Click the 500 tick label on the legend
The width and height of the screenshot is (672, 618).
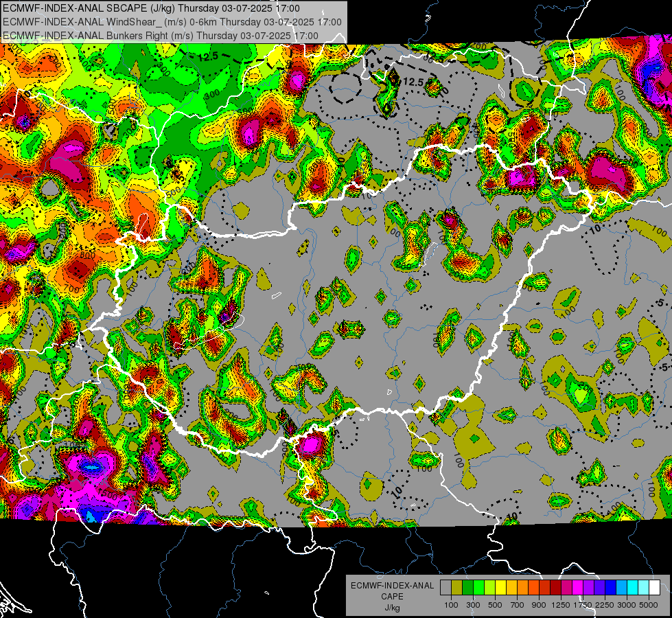(495, 605)
